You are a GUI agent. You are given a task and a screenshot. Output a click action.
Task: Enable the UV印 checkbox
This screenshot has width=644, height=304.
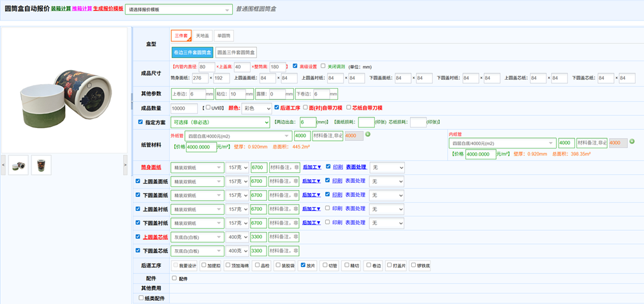point(208,108)
